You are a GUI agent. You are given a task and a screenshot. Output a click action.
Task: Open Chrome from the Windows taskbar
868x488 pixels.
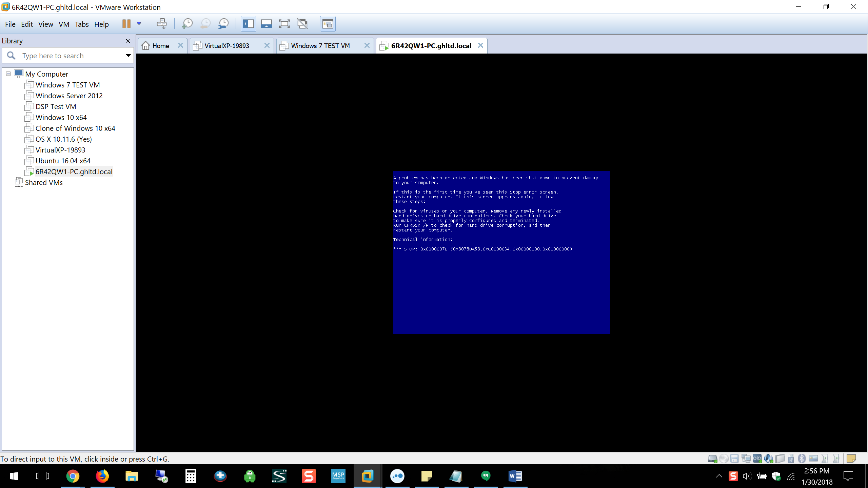73,476
